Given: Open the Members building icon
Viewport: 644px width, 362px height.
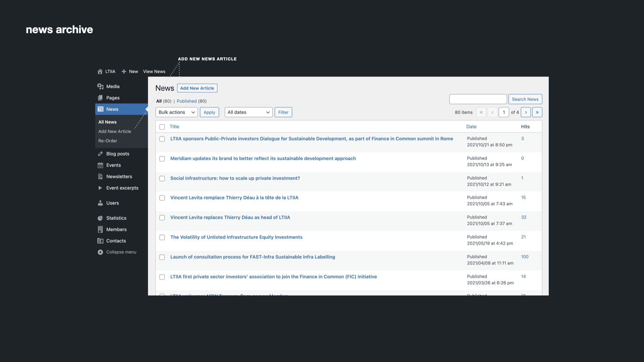Looking at the screenshot, I should coord(100,230).
